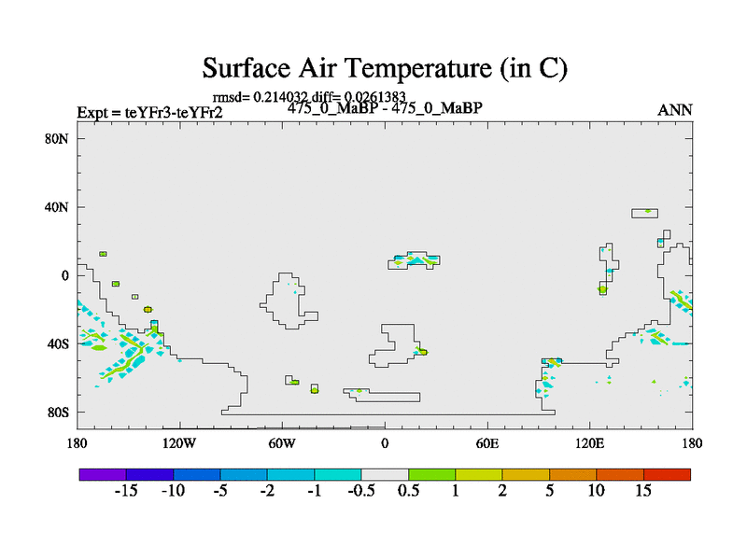Pick the green swatch between 0.5 and 1

coord(431,474)
